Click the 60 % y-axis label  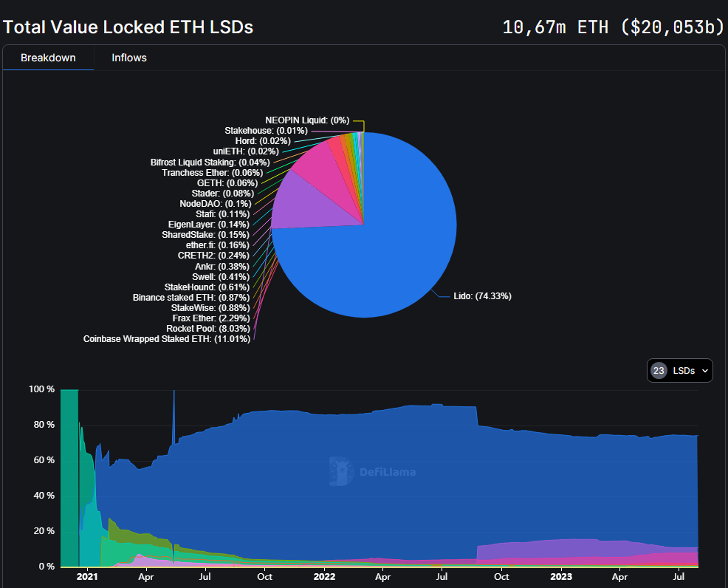[44, 460]
